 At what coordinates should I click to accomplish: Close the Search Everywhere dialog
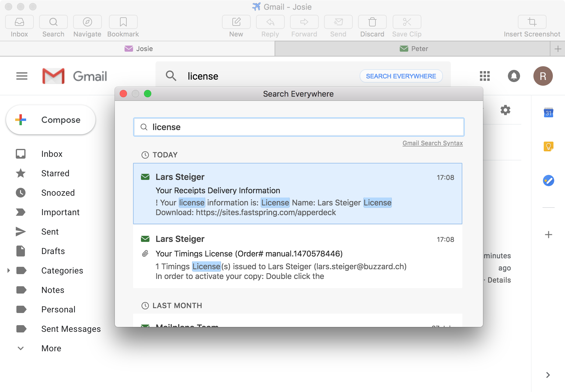tap(123, 94)
